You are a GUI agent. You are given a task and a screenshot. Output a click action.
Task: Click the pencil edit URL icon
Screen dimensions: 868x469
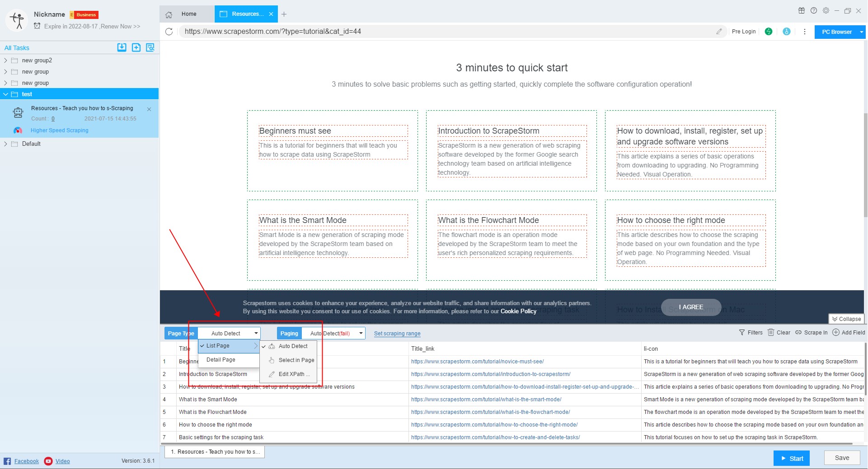[x=719, y=32]
